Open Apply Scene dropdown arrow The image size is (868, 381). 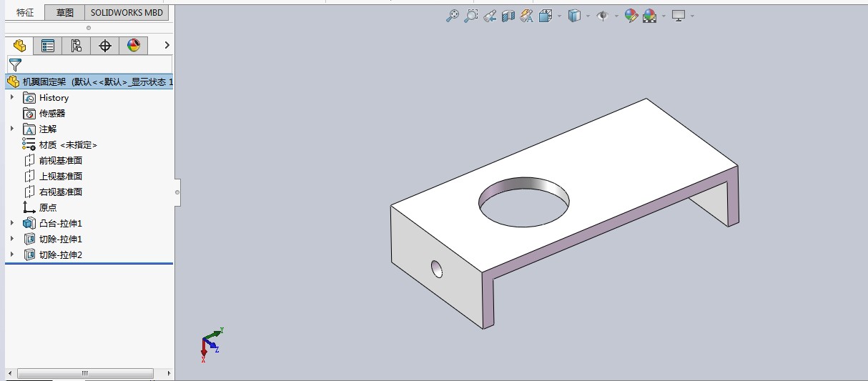pos(664,15)
